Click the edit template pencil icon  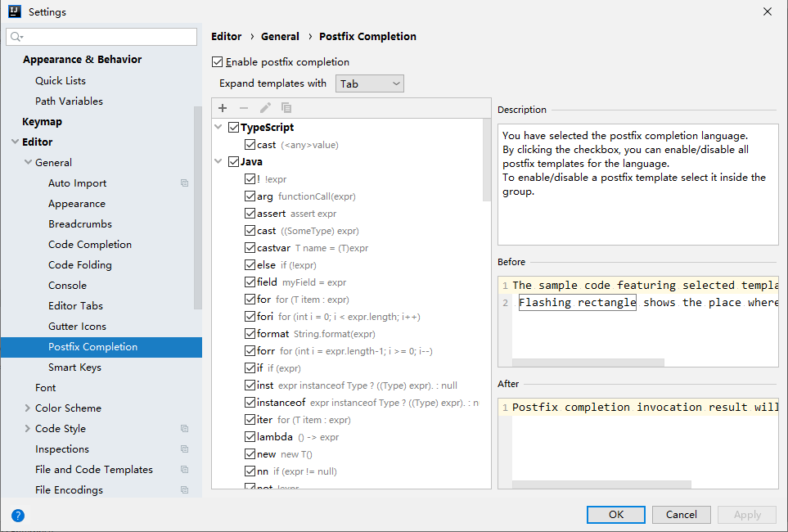tap(265, 108)
